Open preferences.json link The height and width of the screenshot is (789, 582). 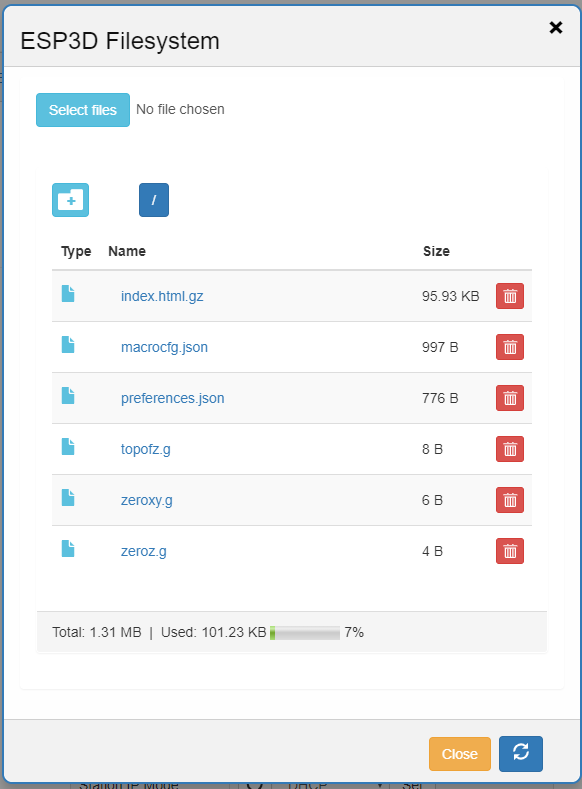[x=173, y=398]
